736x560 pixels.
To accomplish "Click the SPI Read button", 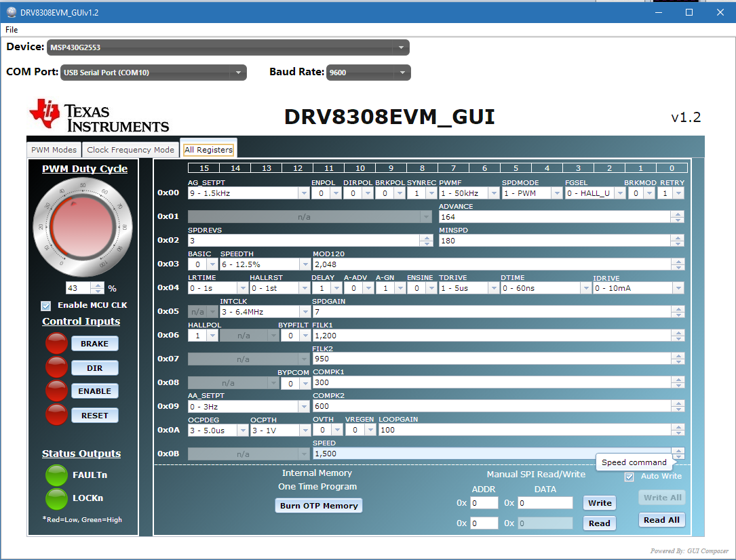I will [x=600, y=523].
